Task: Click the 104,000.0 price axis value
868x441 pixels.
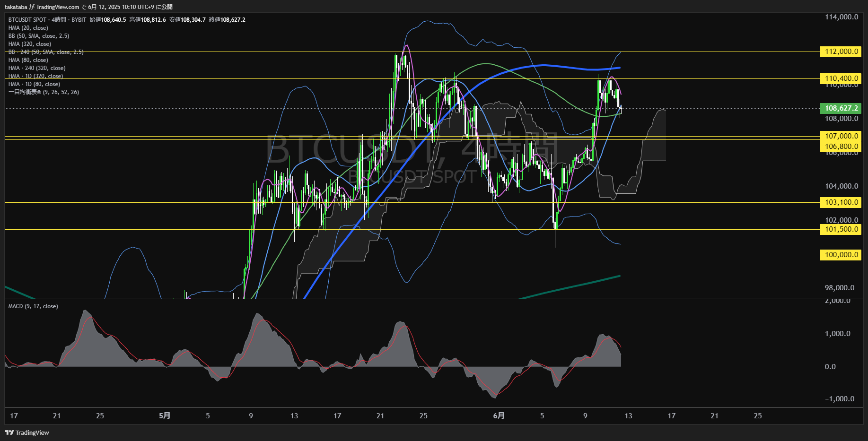Action: pyautogui.click(x=842, y=186)
